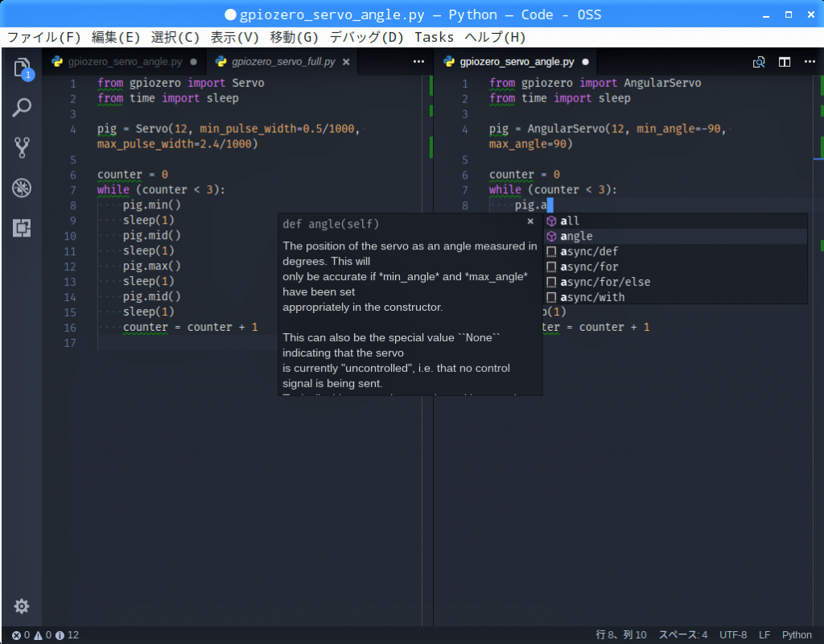
Task: Open the デバッグ(D) menu
Action: (x=366, y=37)
